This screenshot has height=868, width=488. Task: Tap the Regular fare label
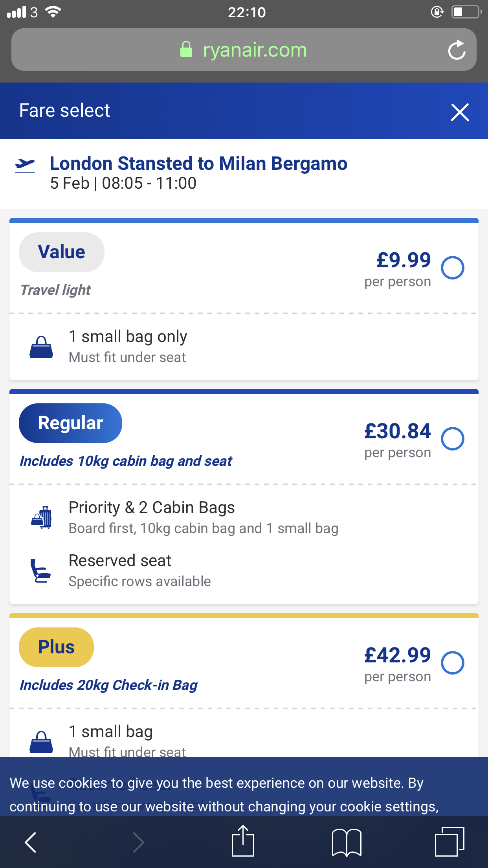[x=70, y=423]
